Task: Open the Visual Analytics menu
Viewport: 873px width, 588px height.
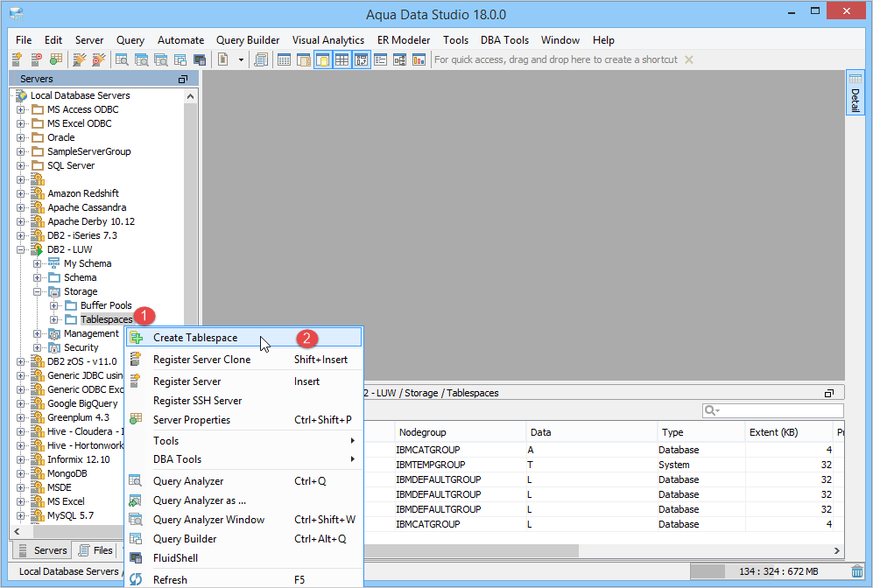Action: pyautogui.click(x=327, y=40)
